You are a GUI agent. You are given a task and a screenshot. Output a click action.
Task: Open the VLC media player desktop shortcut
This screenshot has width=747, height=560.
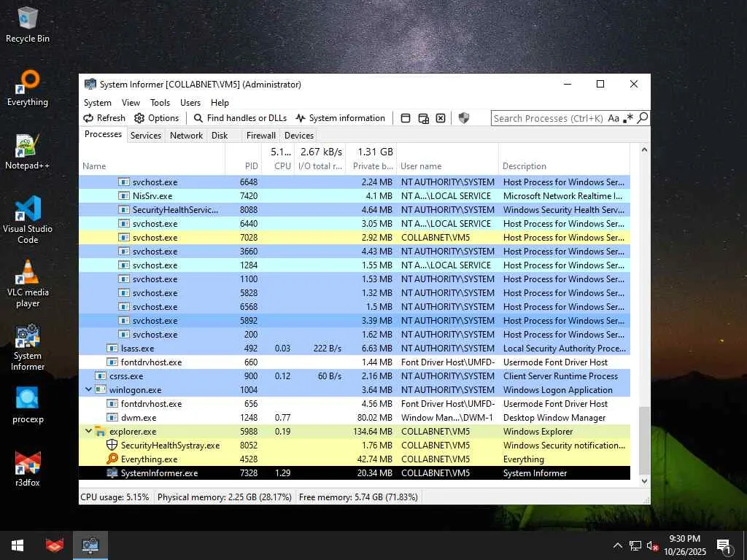point(28,284)
